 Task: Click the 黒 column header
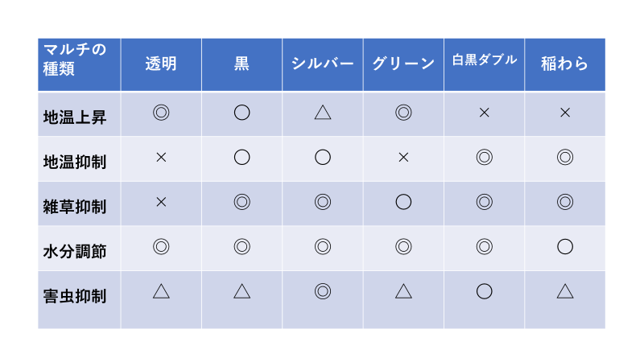click(242, 64)
